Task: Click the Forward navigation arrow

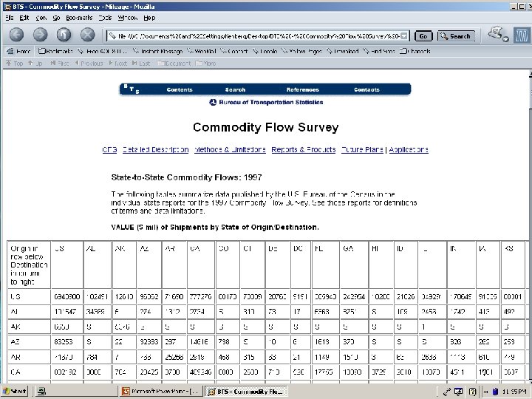Action: tap(40, 35)
